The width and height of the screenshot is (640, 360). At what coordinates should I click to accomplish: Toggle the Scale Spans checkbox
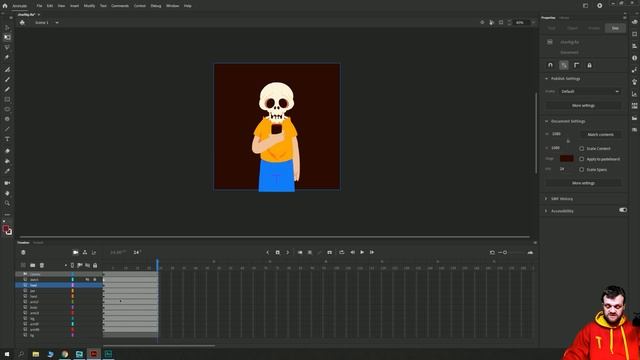[x=582, y=169]
